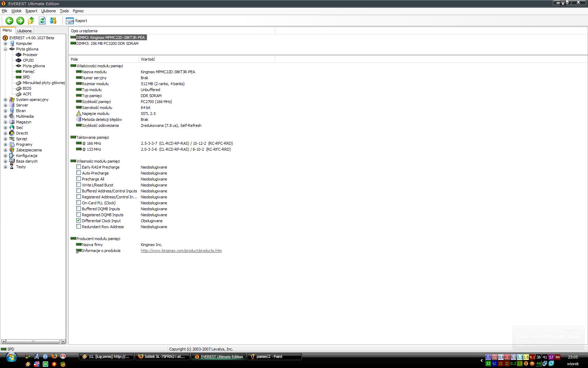Expand the System operacyjny tree node
Screen dimensions: 588x368
click(5, 100)
